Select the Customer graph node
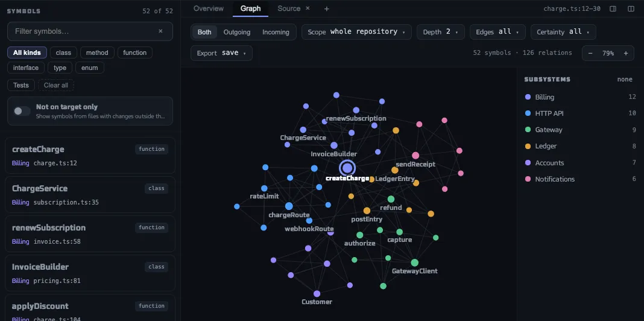 click(317, 293)
